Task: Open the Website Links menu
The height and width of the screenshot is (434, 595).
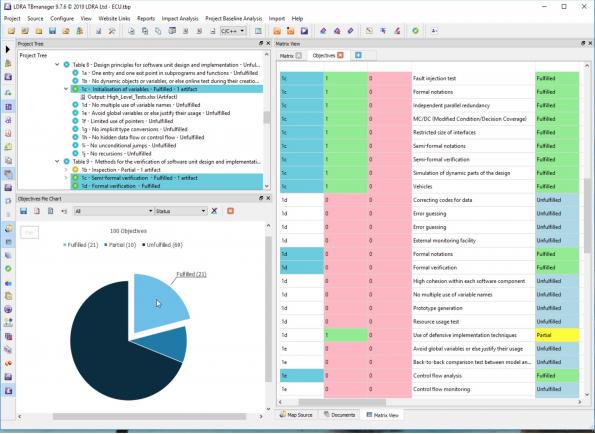Action: (114, 18)
